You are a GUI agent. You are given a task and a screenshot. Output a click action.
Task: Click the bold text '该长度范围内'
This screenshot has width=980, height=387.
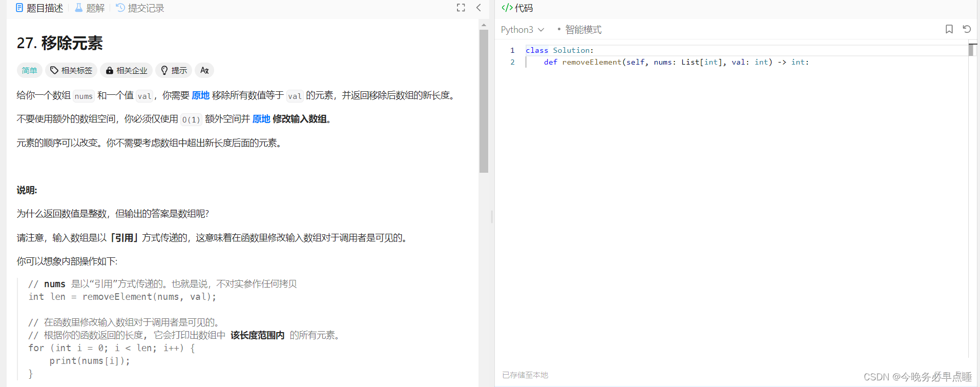pyautogui.click(x=257, y=335)
